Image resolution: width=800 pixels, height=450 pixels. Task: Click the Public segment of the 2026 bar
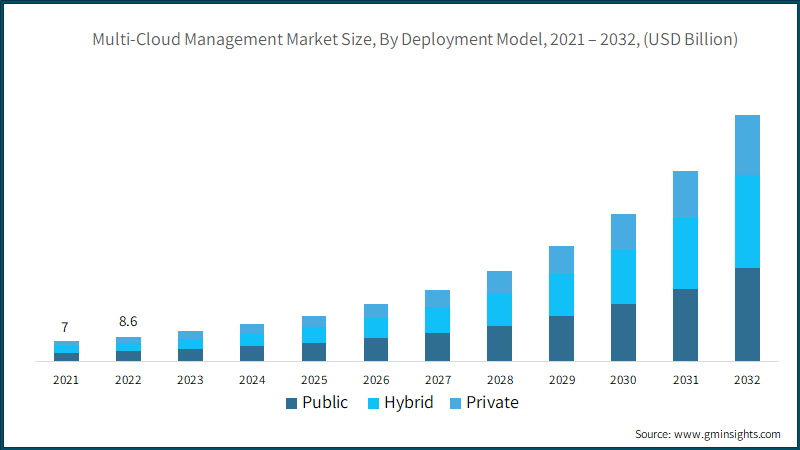click(x=376, y=349)
